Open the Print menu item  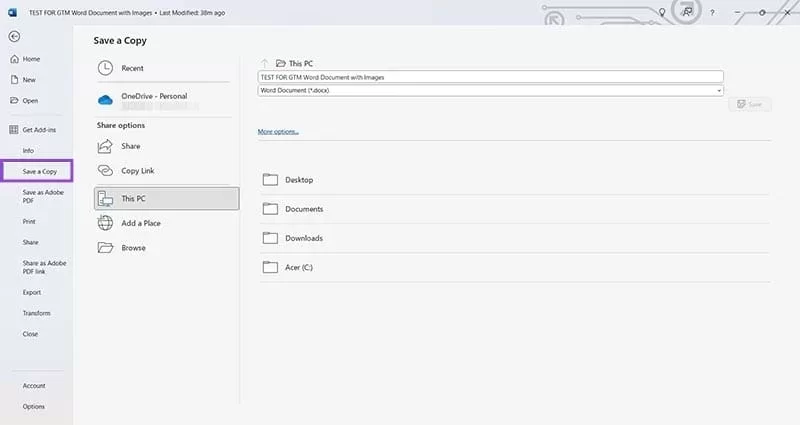29,221
